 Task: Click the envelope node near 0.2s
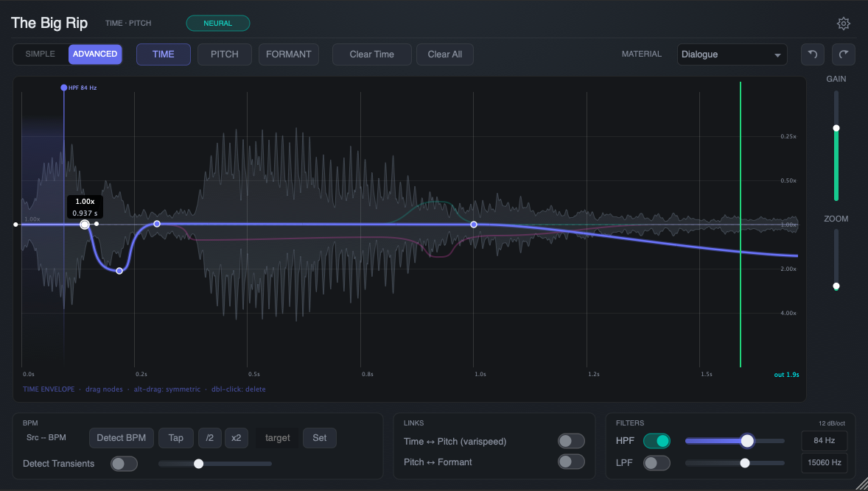(157, 224)
